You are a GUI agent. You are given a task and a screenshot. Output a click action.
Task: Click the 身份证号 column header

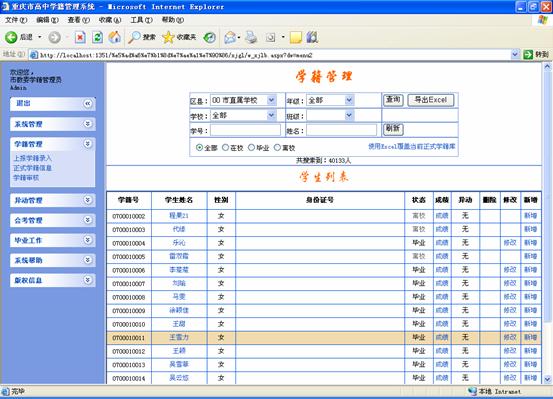pos(320,200)
